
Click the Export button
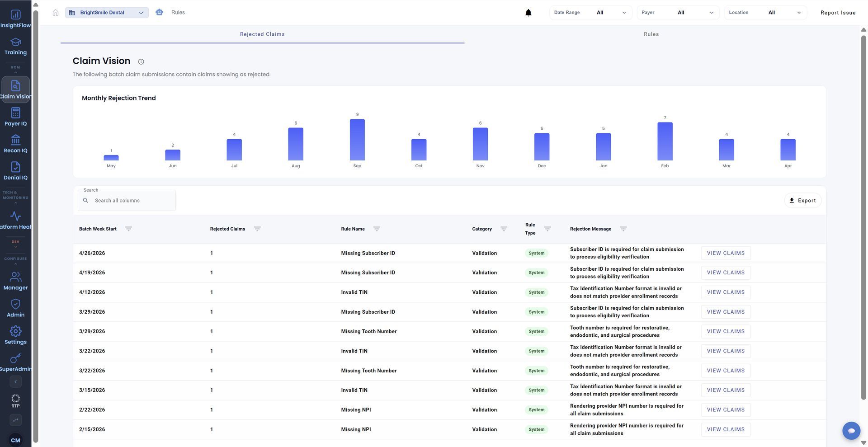[802, 201]
